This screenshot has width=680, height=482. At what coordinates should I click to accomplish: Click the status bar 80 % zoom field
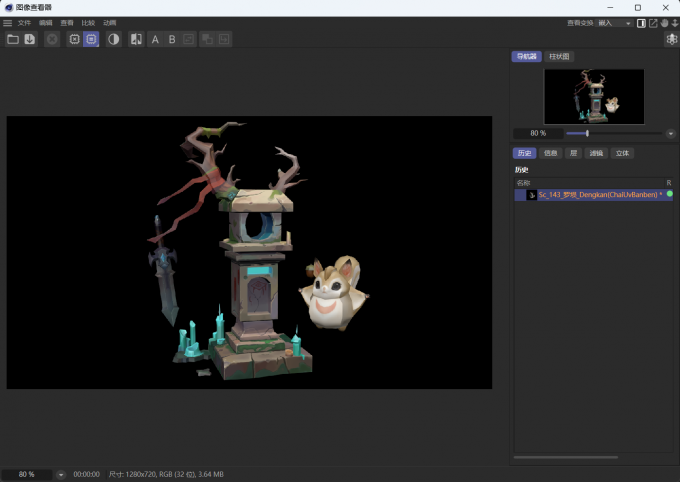[x=26, y=475]
